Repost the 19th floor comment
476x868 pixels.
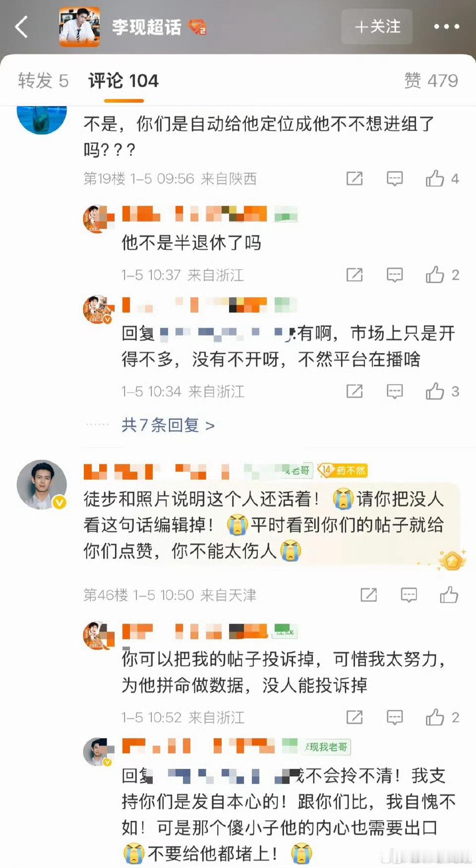(355, 178)
